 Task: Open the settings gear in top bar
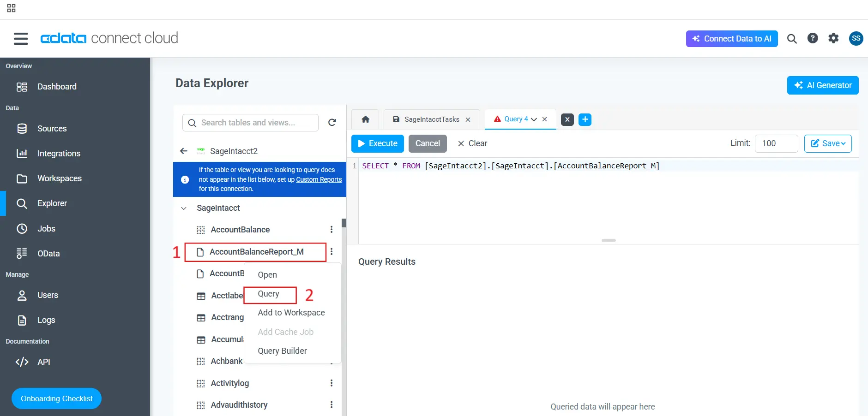[834, 38]
